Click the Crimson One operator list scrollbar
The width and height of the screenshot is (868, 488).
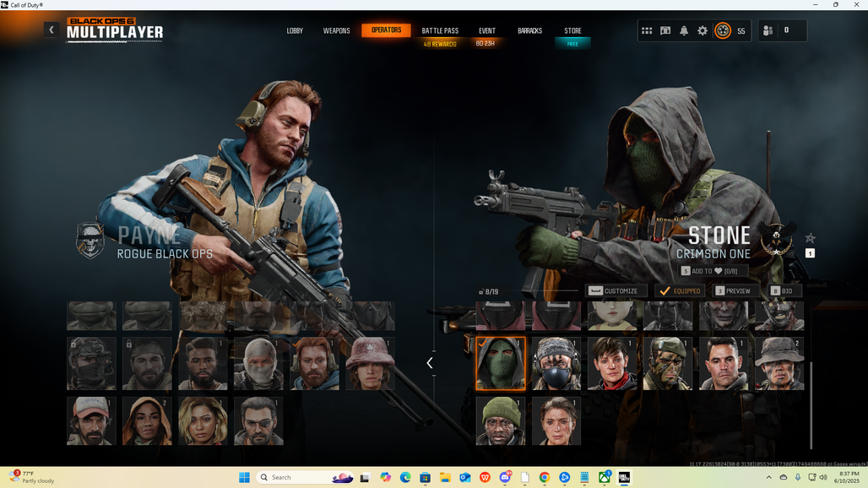(x=811, y=405)
